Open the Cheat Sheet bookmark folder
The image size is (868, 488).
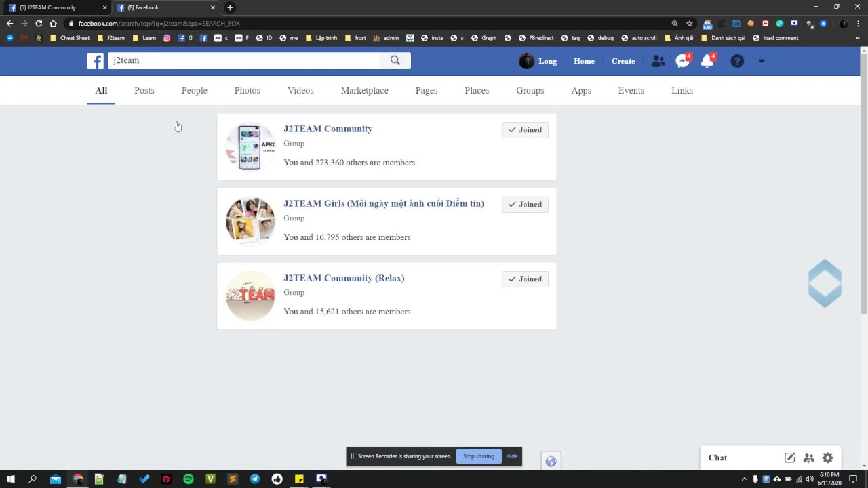point(70,38)
